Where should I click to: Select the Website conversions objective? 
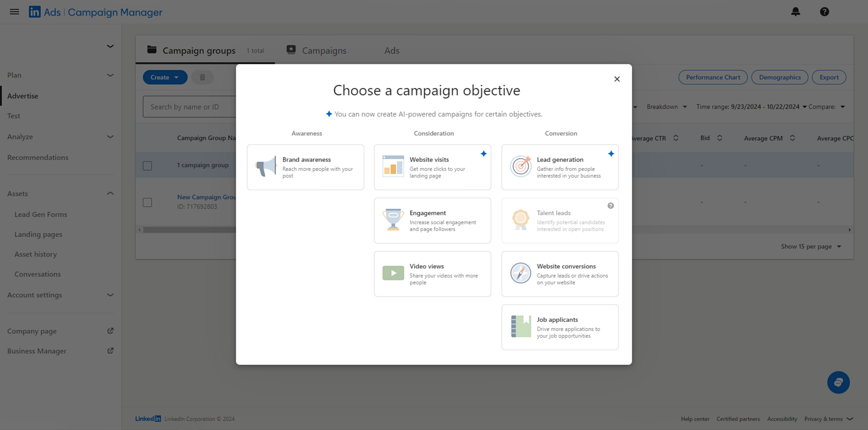560,274
